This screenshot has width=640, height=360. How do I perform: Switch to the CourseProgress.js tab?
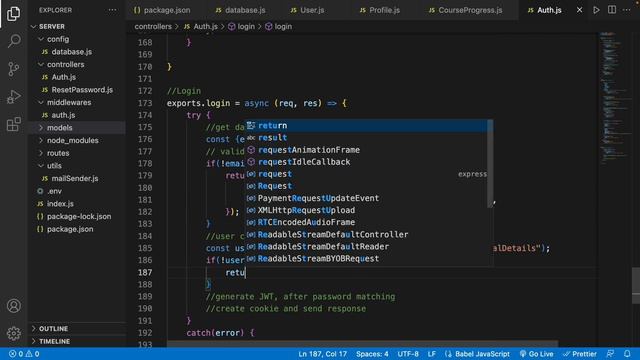[466, 10]
